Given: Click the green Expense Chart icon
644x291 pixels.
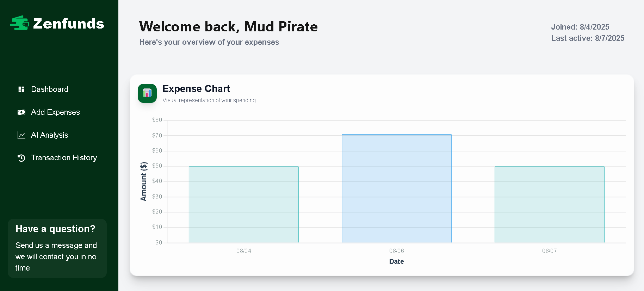Looking at the screenshot, I should (x=147, y=93).
